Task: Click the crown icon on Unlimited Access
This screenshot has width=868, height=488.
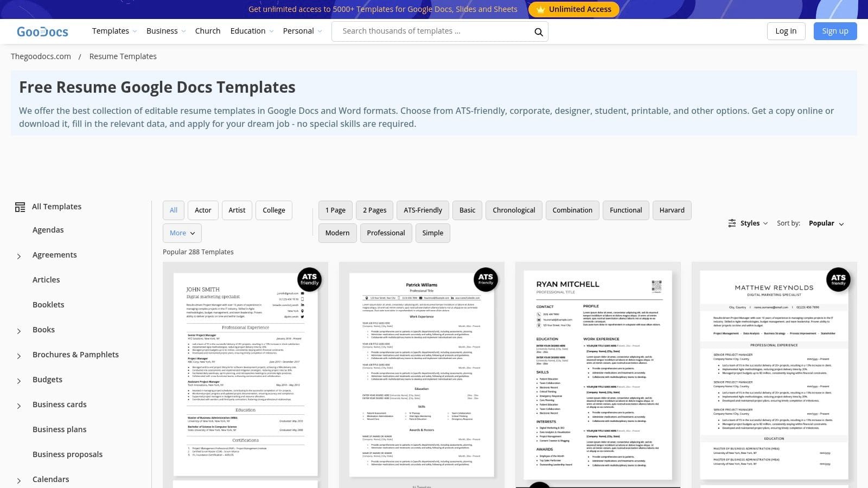Action: pos(541,9)
